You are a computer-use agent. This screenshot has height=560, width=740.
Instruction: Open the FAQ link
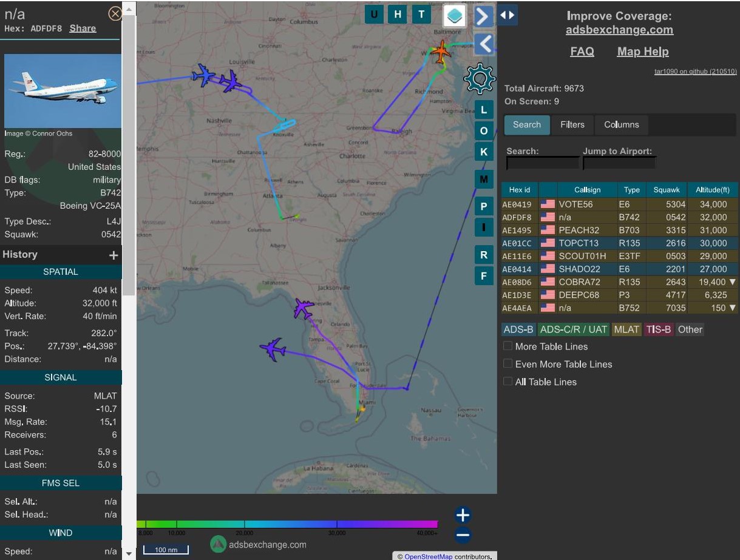pos(582,52)
